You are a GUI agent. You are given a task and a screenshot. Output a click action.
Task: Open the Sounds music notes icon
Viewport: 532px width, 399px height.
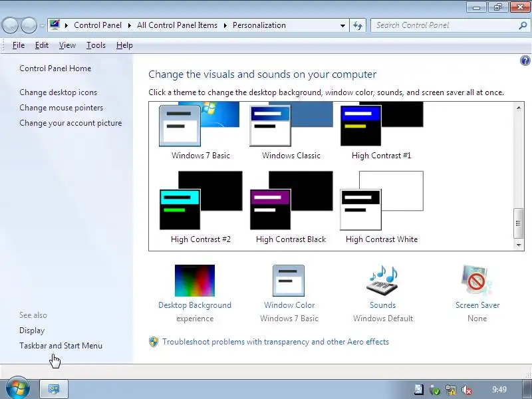click(383, 281)
